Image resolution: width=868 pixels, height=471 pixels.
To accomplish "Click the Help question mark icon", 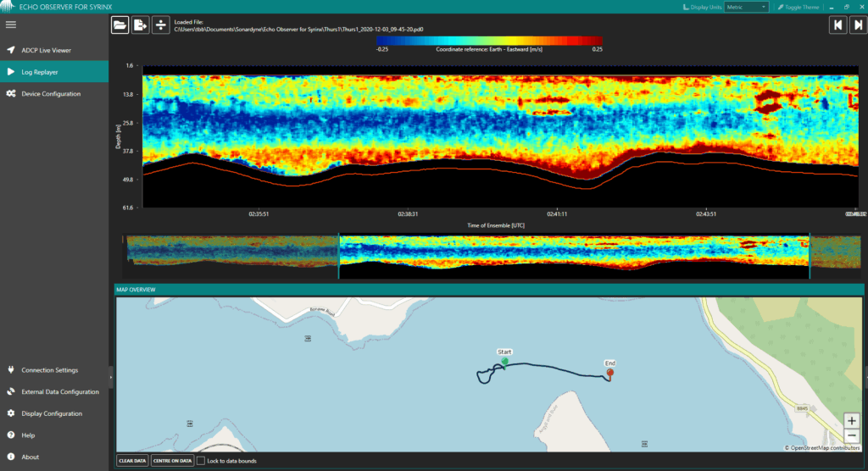I will point(10,435).
